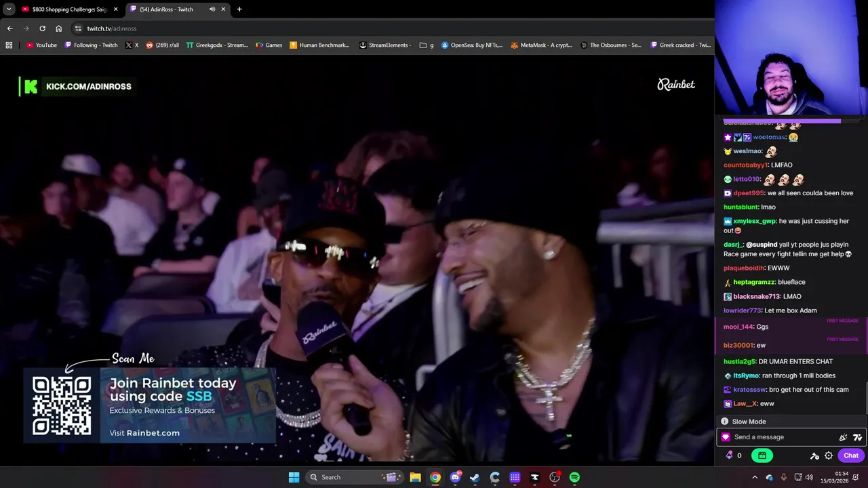Select the AdinRoss - Twitch tab
Image resolution: width=868 pixels, height=488 pixels.
(x=178, y=9)
